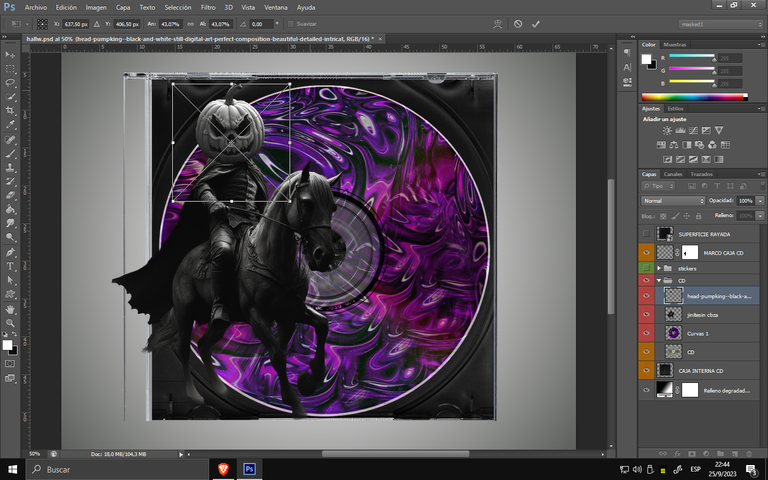
Task: Hide the Relleno degradado layer
Action: click(646, 390)
